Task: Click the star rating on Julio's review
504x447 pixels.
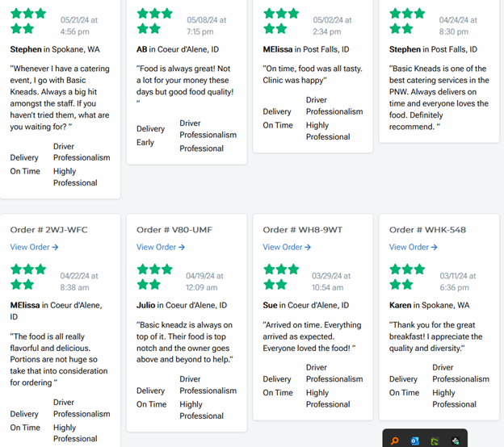Action: pyautogui.click(x=154, y=277)
